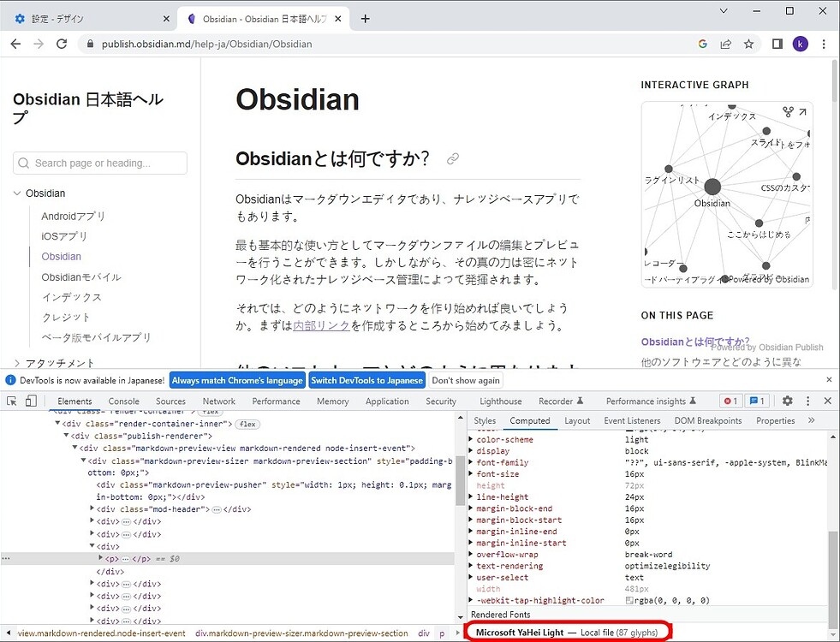The height and width of the screenshot is (642, 840).
Task: Switch to the Styles pane tab
Action: tap(485, 421)
